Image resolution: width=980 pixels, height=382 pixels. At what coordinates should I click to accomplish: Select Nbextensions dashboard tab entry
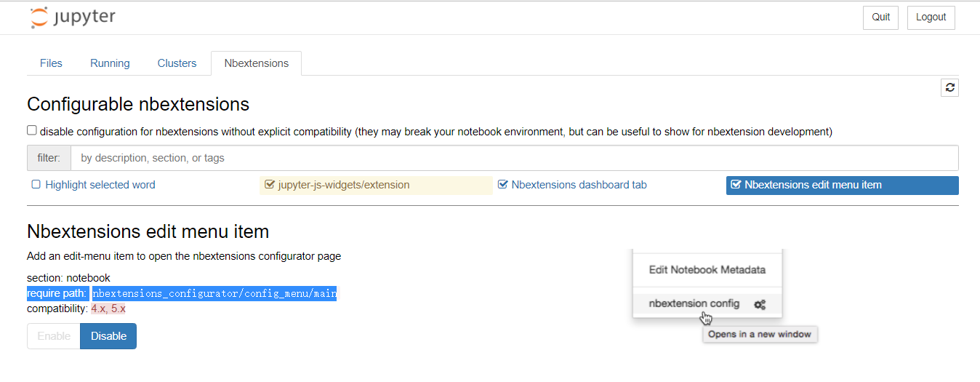coord(579,185)
